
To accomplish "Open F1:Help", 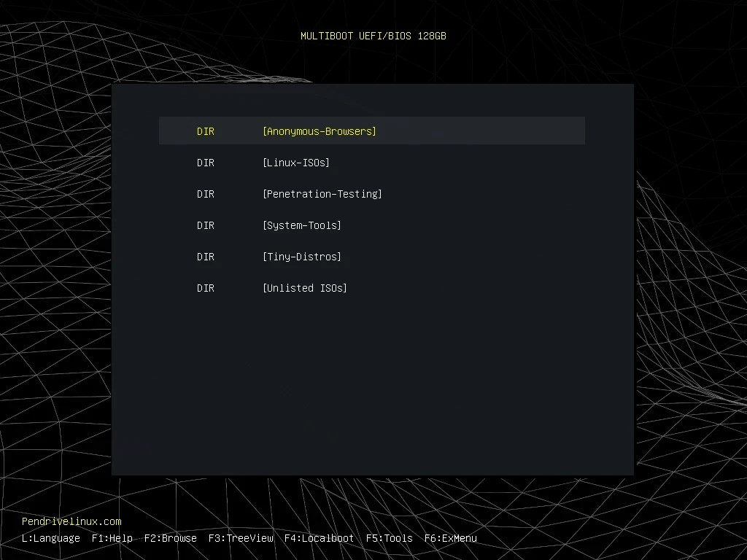I will click(112, 539).
